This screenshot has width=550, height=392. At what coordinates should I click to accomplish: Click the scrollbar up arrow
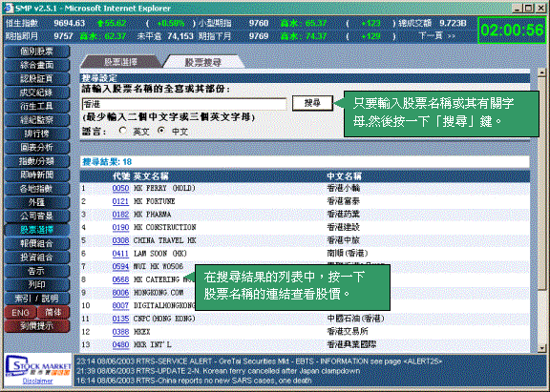tap(542, 72)
